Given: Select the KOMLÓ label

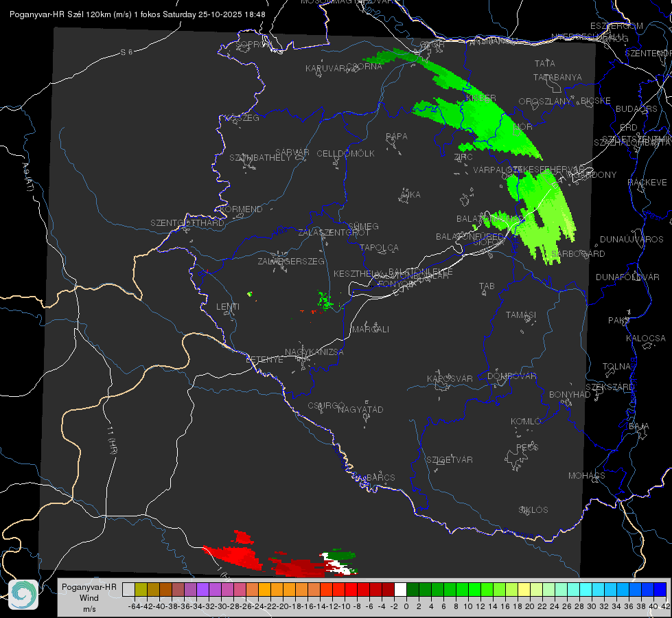Looking at the screenshot, I should point(526,422).
